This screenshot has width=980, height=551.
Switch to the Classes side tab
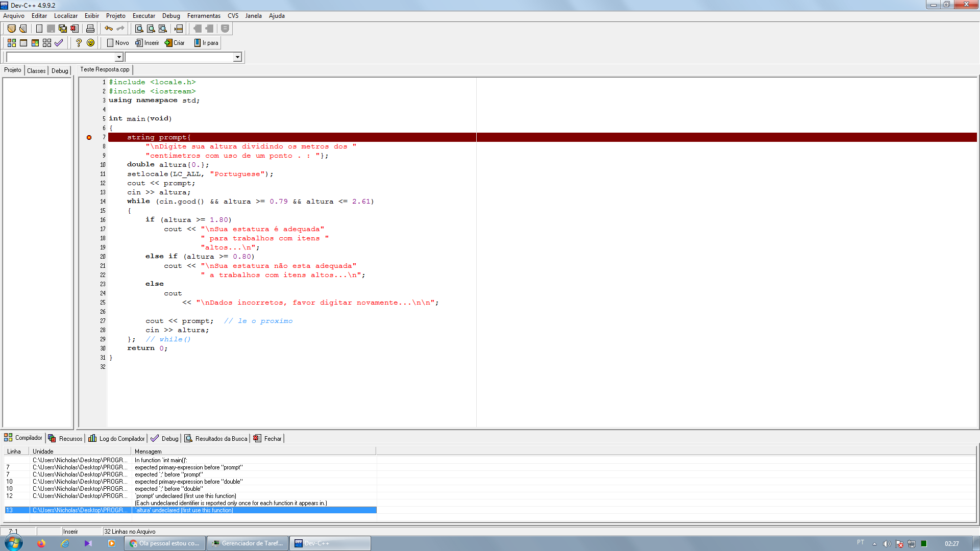[36, 71]
